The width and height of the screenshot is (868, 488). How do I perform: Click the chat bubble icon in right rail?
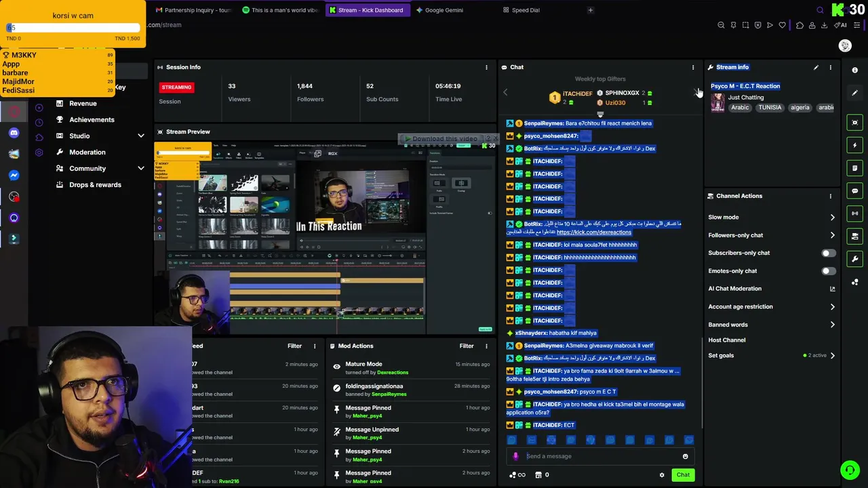[854, 190]
